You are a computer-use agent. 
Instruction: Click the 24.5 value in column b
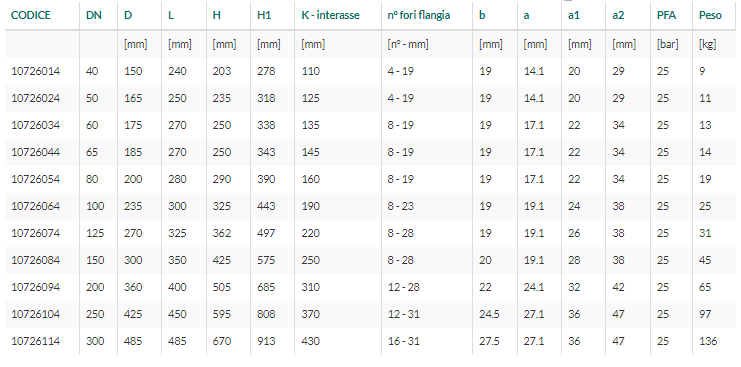point(489,314)
